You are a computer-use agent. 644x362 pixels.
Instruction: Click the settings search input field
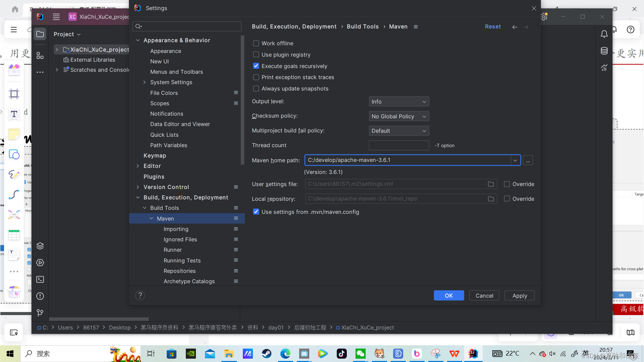[x=187, y=26]
